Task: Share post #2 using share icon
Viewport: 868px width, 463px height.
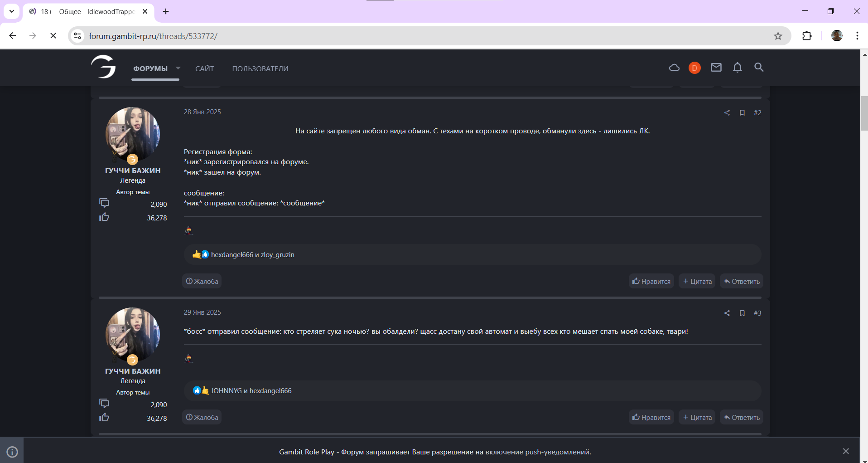Action: tap(727, 112)
